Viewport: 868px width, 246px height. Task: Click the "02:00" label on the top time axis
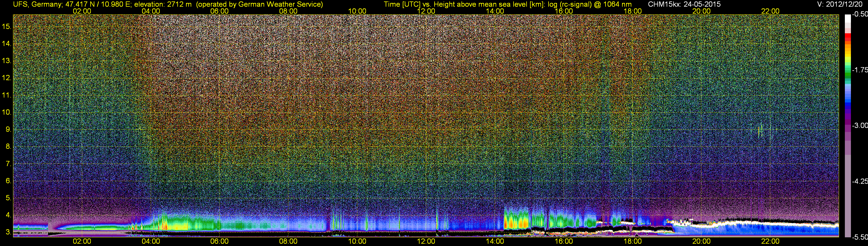pyautogui.click(x=82, y=11)
